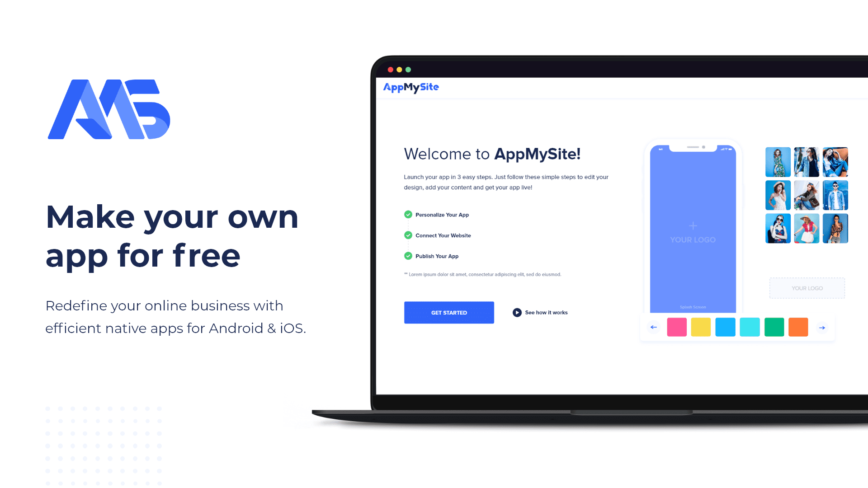Viewport: 868px width, 488px height.
Task: Click the 'GET STARTED' button
Action: pyautogui.click(x=449, y=312)
